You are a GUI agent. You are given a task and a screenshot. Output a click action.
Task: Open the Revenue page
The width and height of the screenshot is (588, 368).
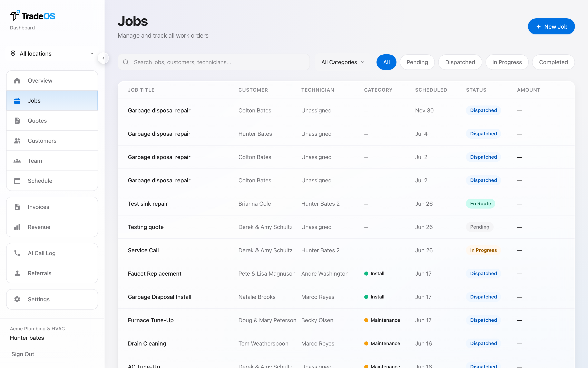[x=52, y=227]
